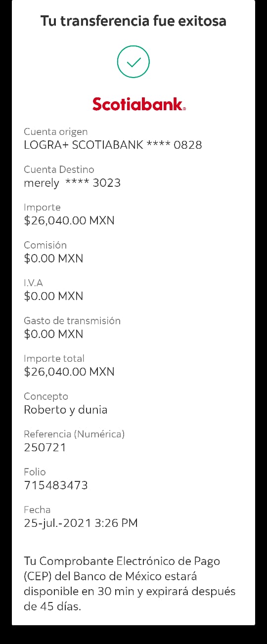Click the Scotiabank logo
This screenshot has width=267, height=644.
tap(139, 104)
